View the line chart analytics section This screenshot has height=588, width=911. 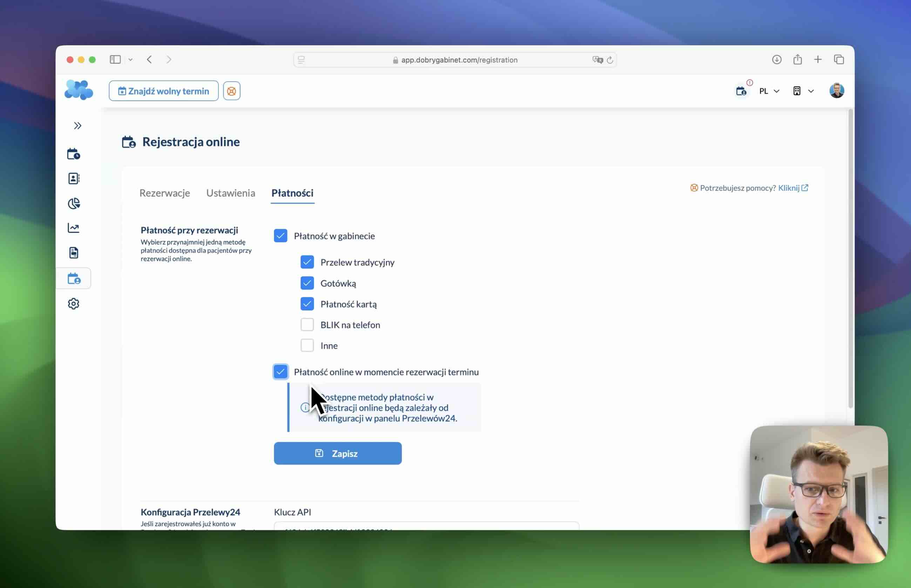(x=74, y=227)
